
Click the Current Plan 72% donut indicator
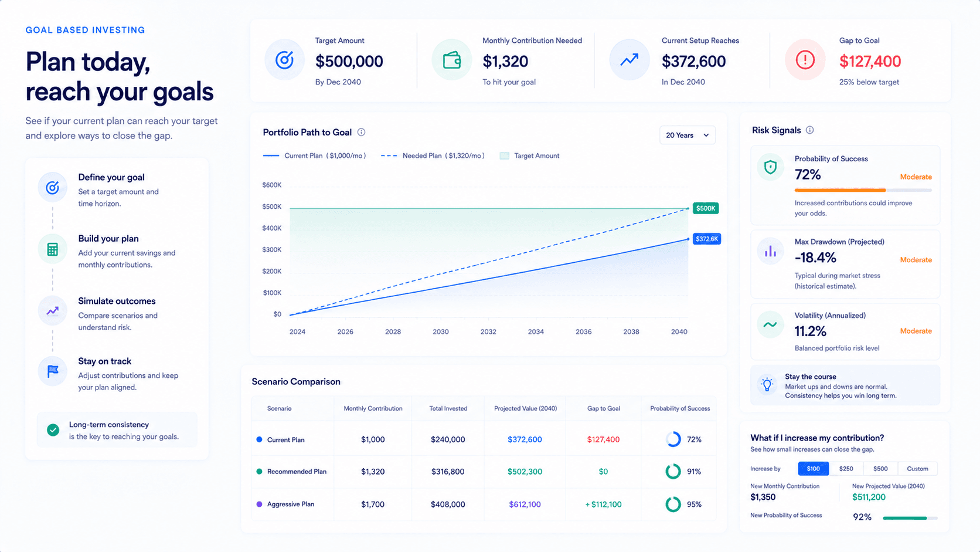pos(673,439)
